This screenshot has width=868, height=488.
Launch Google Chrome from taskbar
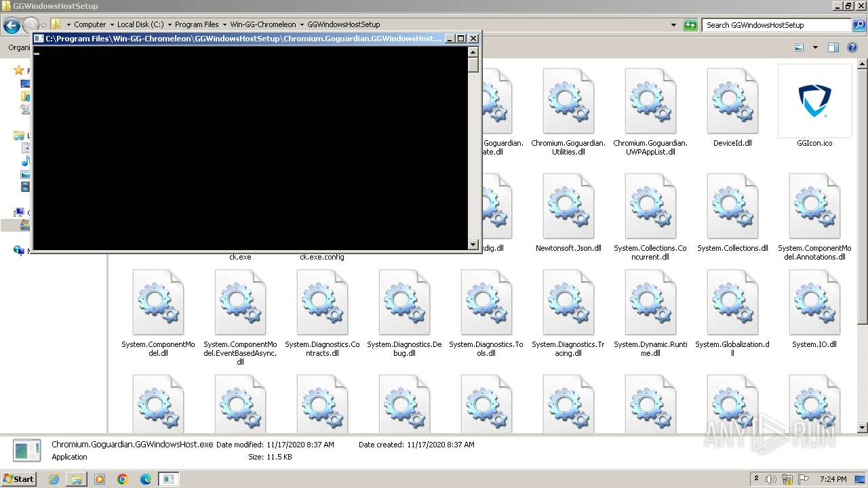(x=123, y=479)
